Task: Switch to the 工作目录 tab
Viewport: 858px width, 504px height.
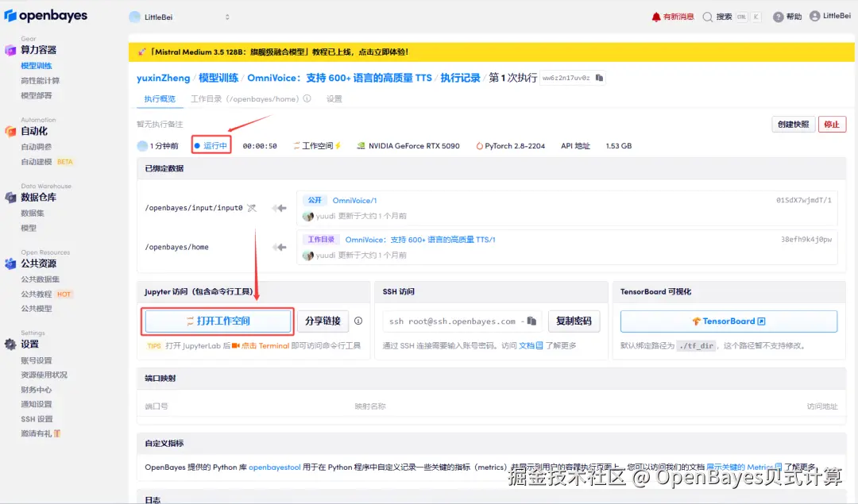Action: (x=244, y=99)
